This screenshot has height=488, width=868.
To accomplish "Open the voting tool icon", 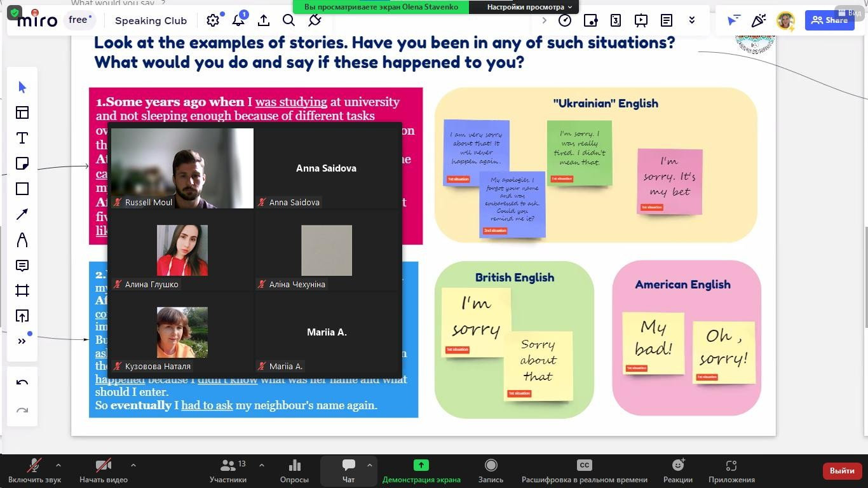I will coord(590,20).
